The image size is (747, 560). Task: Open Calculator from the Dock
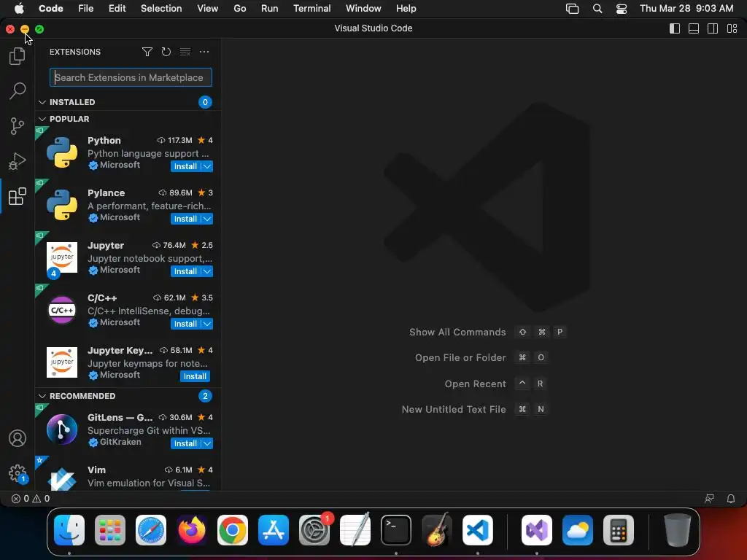[619, 530]
